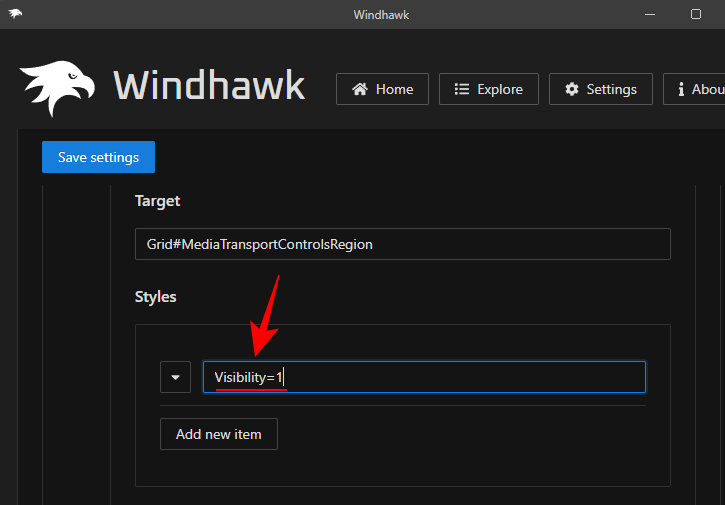Click the Visibility=1 style input
Viewport: 725px width, 505px height.
[424, 377]
